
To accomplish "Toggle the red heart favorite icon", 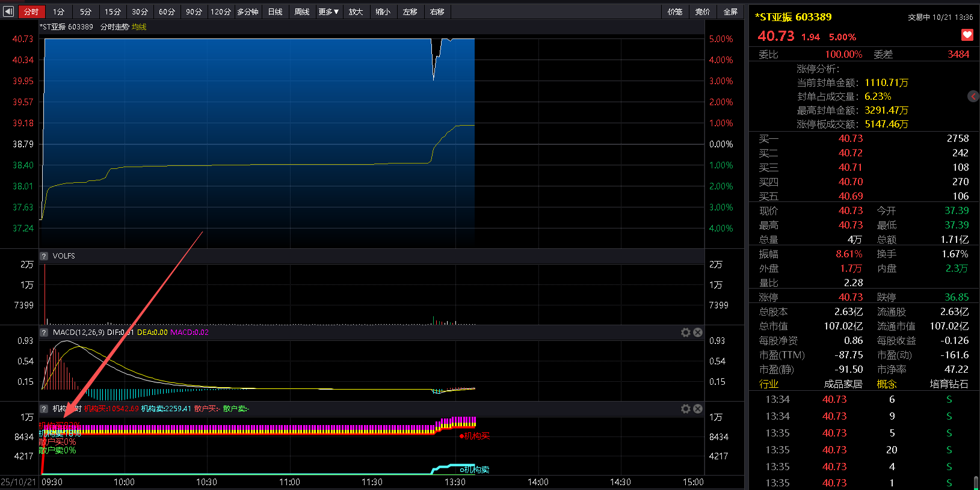I will tap(967, 35).
